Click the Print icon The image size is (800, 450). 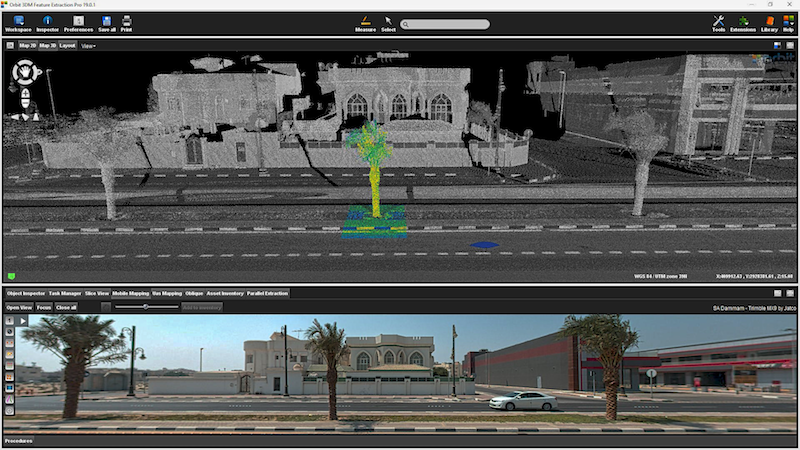click(126, 22)
